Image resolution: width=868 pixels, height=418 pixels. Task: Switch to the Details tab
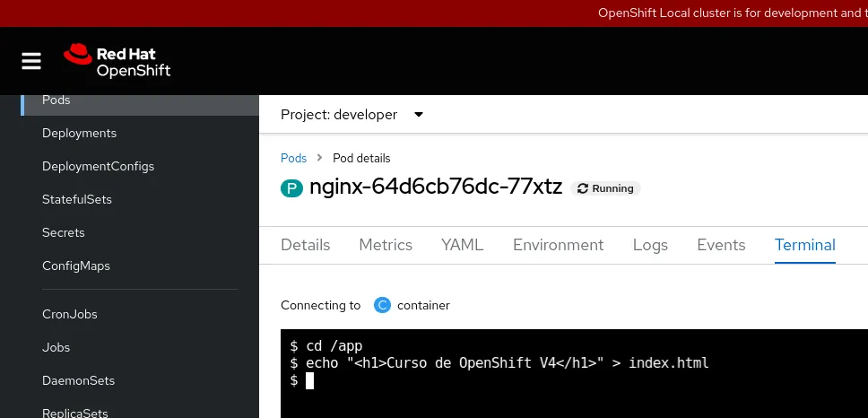point(305,245)
